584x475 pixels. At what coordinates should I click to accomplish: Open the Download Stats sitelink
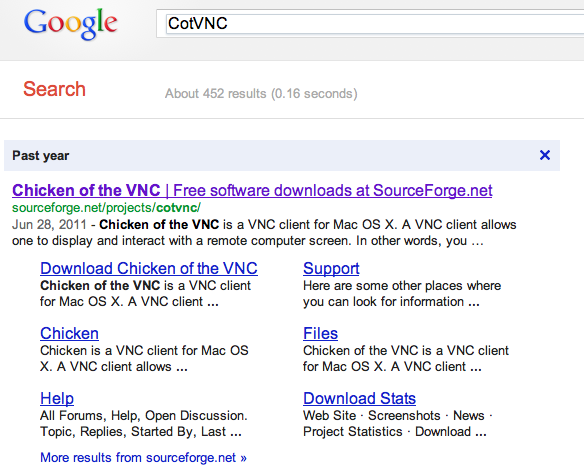[x=359, y=398]
